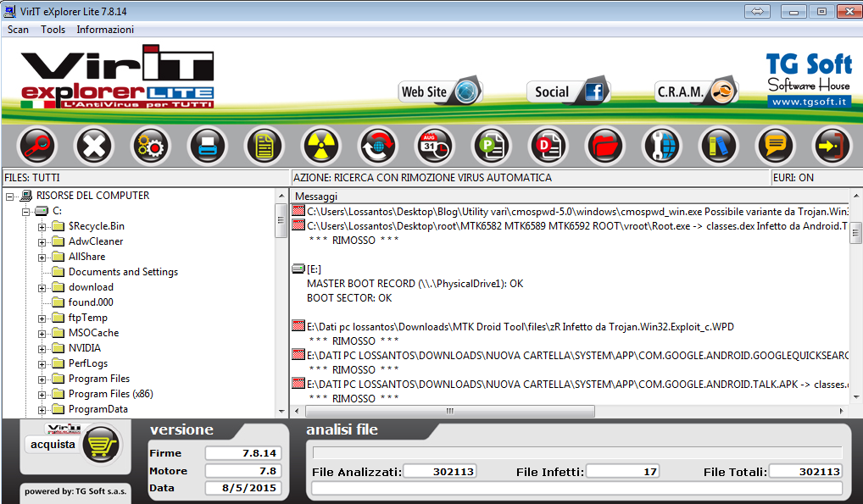
Task: Select the cmospwd_win.exe message line
Action: 571,211
